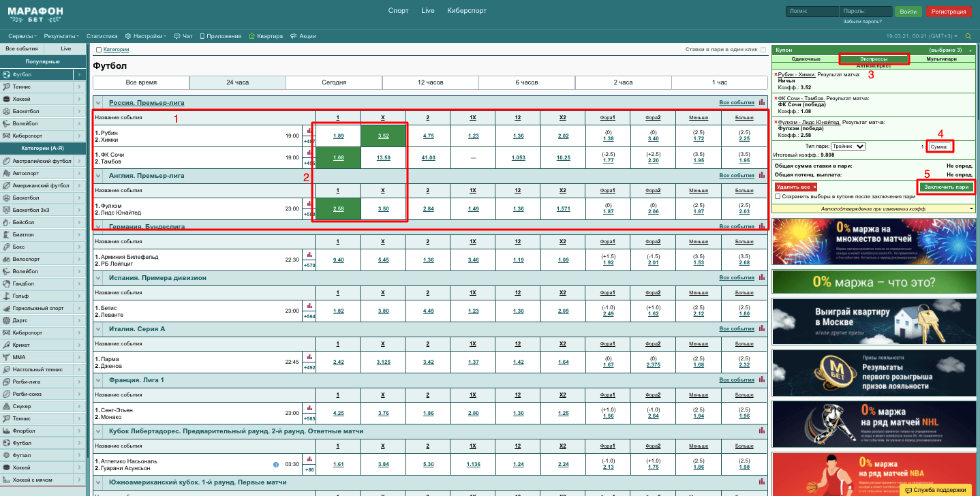Screen dimensions: 980x496
Task: Click the Хоккей с мячом icon
Action: (7, 480)
